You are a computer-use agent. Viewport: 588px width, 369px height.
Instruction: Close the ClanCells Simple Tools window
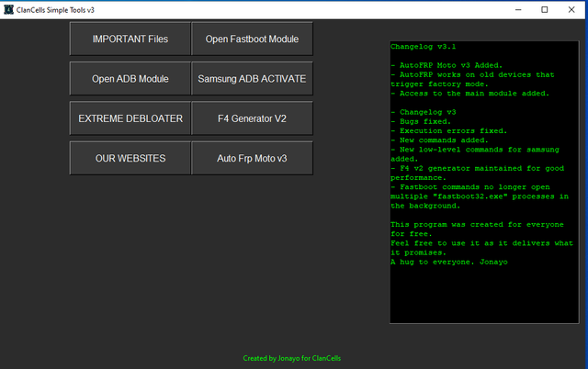[x=571, y=10]
